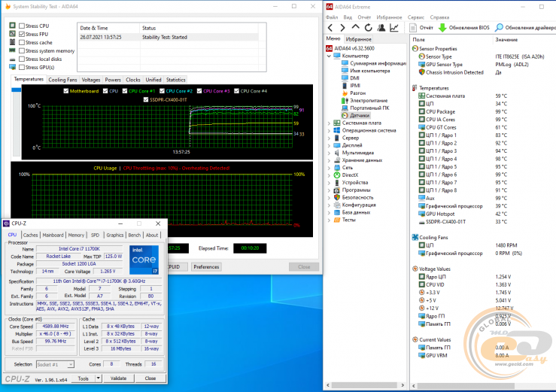This screenshot has width=556, height=392.
Task: Click Обновления драйверов search button
Action: coord(525,27)
